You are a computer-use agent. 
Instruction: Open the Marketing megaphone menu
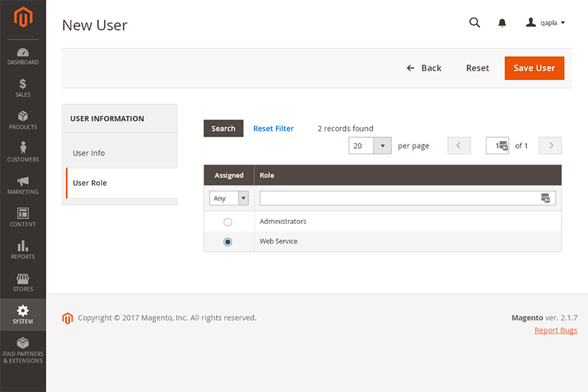coord(23,185)
